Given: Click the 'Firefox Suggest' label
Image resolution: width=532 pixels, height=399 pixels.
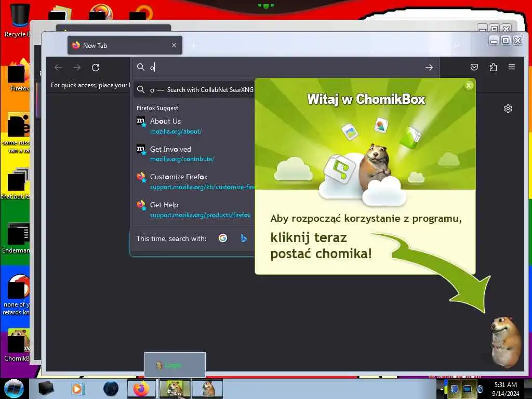Looking at the screenshot, I should pyautogui.click(x=157, y=108).
